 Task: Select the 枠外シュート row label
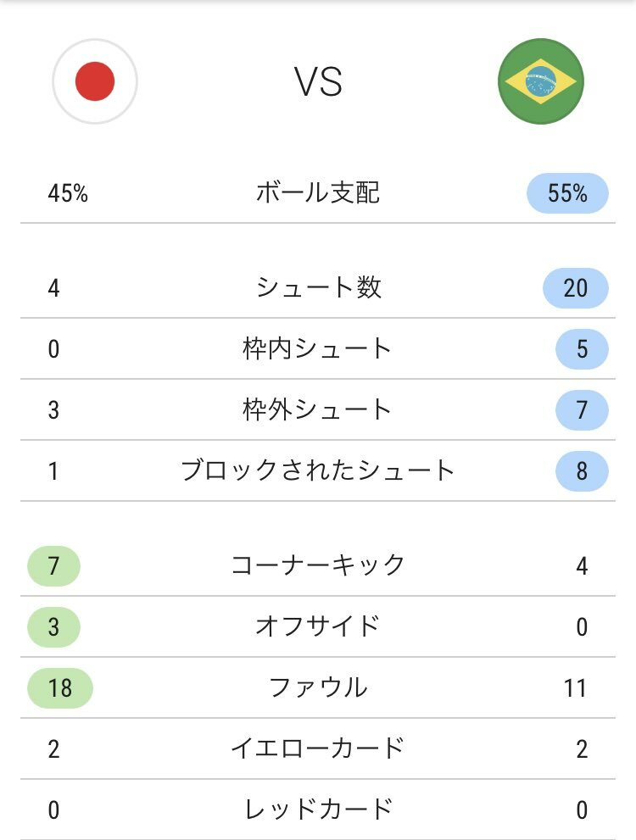[318, 410]
